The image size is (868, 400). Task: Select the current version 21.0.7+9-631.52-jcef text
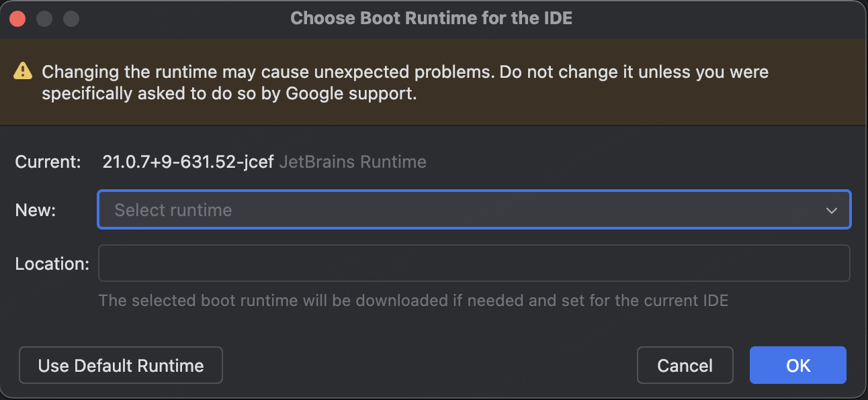(188, 162)
